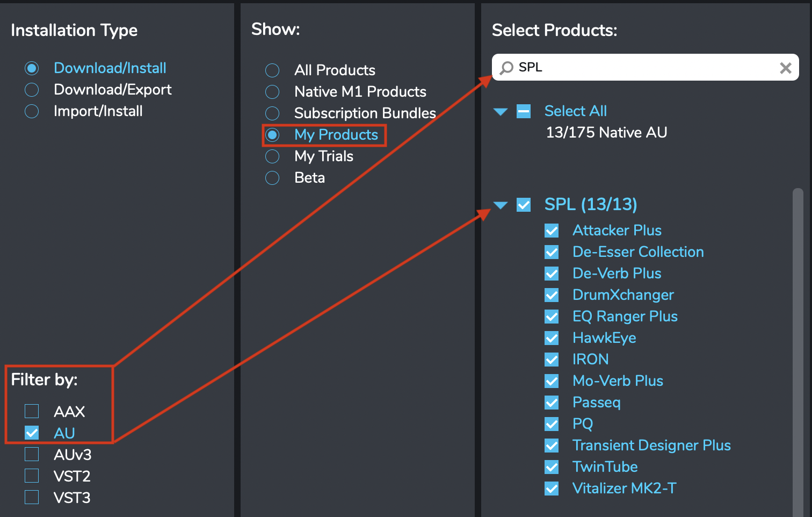Screen dimensions: 812x517
Task: Click the Vitalizer MK2-T product name
Action: 624,488
